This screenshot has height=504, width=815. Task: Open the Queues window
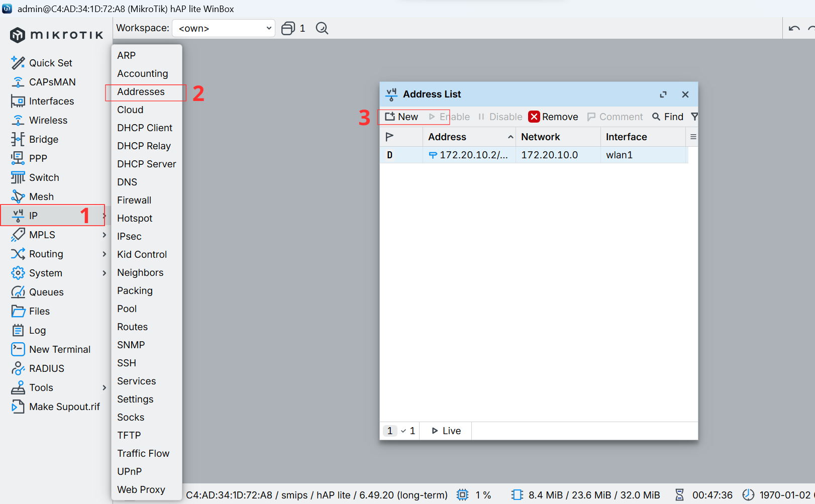pos(37,292)
